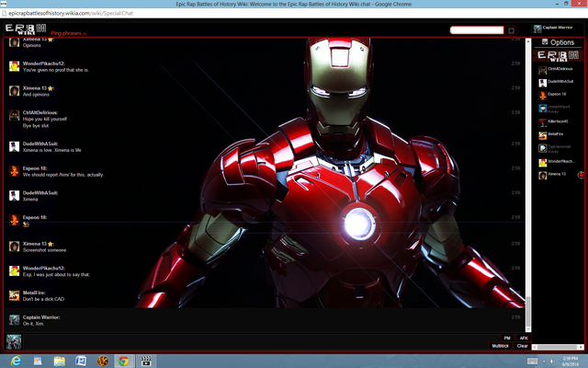Select WonderPikach... in the user list
The height and width of the screenshot is (368, 588).
(x=560, y=162)
